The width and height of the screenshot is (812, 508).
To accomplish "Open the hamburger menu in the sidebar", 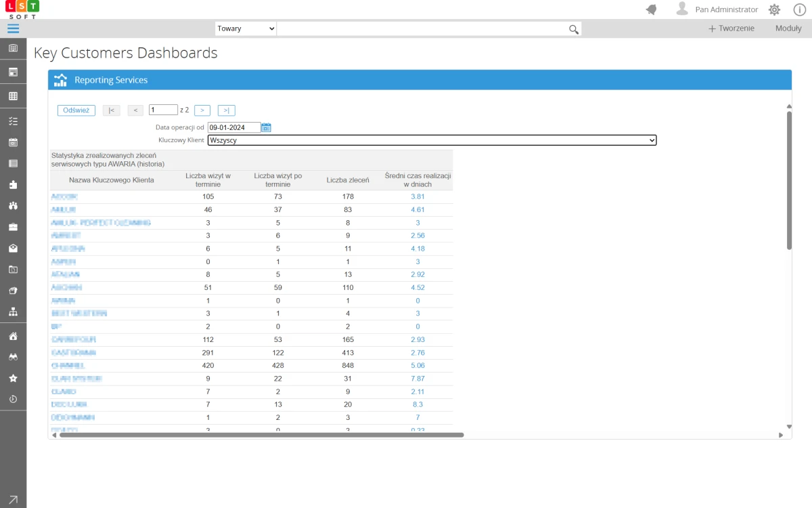I will pos(13,28).
